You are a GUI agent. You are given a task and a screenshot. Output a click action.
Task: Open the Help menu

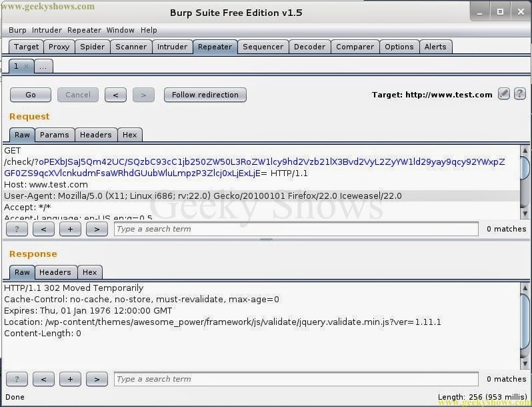coord(149,30)
